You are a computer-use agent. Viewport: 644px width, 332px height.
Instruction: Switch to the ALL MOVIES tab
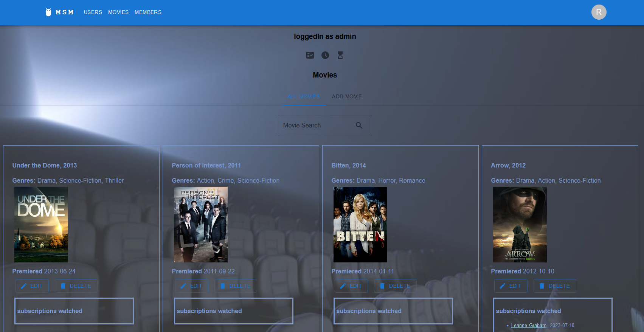click(x=304, y=96)
